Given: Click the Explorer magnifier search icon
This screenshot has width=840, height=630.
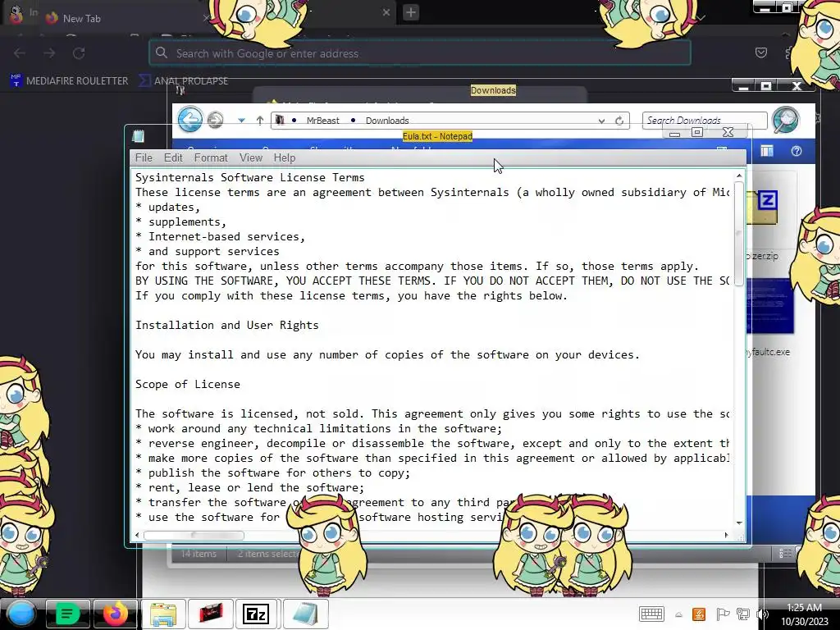Looking at the screenshot, I should 786,120.
